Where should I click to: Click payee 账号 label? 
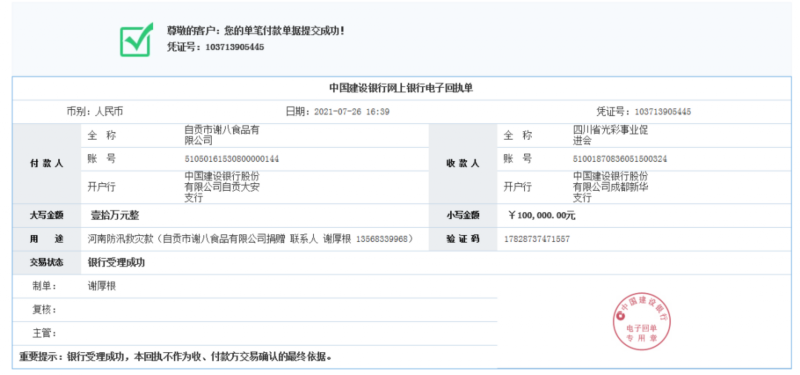pos(518,159)
